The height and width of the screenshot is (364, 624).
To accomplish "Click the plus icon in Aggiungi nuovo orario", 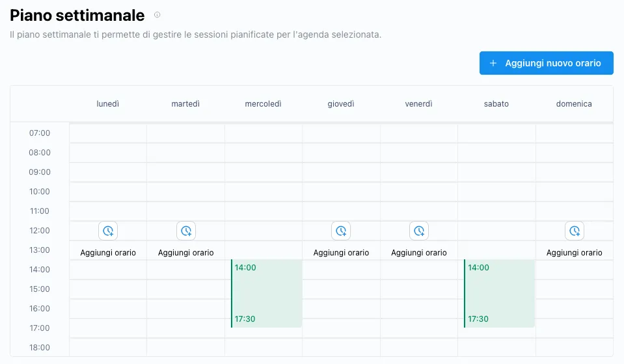I will coord(493,63).
